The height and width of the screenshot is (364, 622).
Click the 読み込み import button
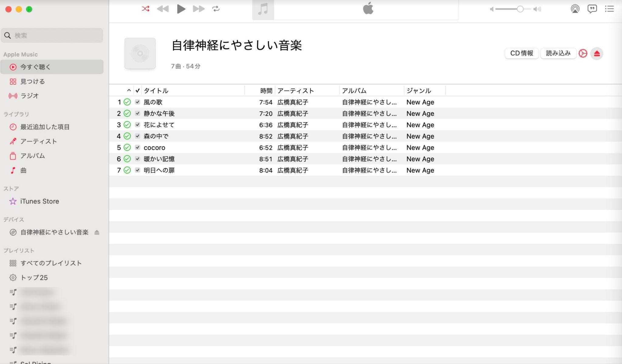558,53
